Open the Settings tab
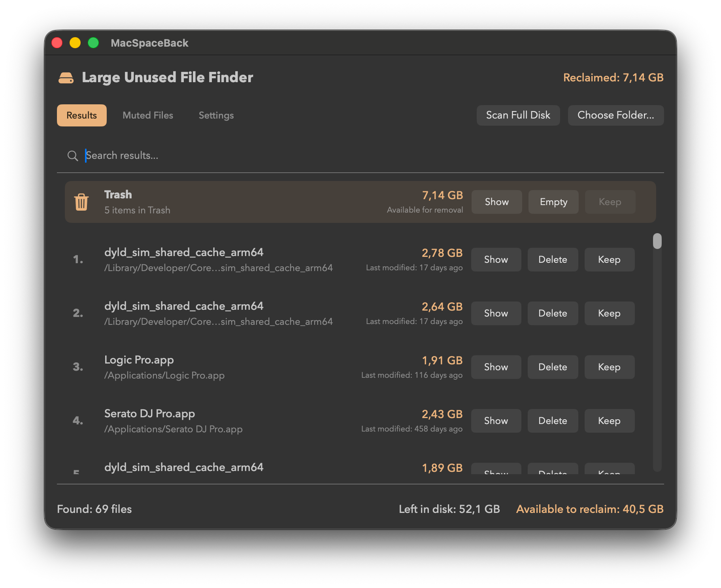Screen dimensions: 721x588 click(x=216, y=115)
